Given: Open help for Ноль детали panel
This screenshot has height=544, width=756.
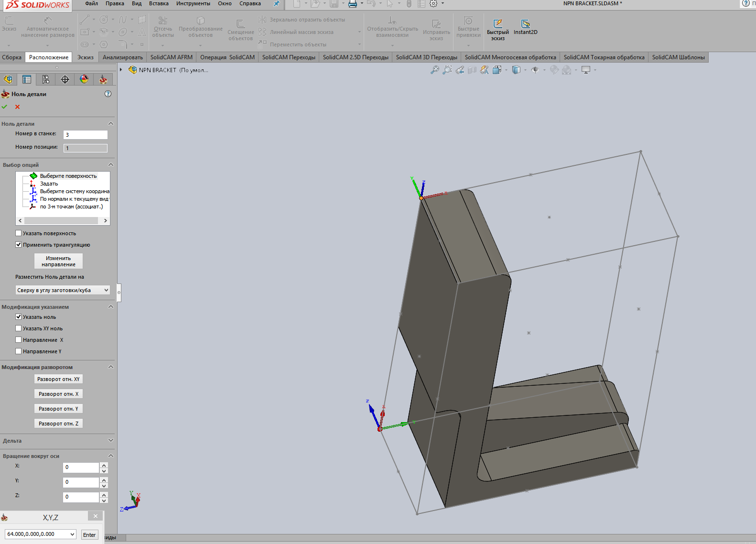Looking at the screenshot, I should (108, 94).
